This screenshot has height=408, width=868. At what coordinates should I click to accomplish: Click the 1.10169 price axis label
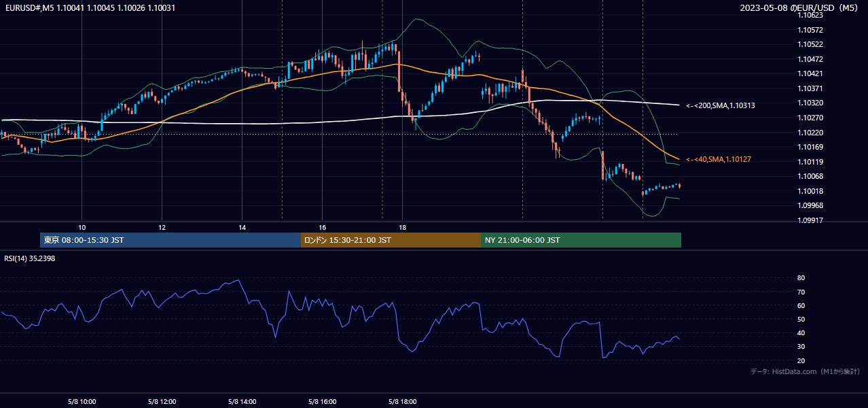[x=810, y=147]
